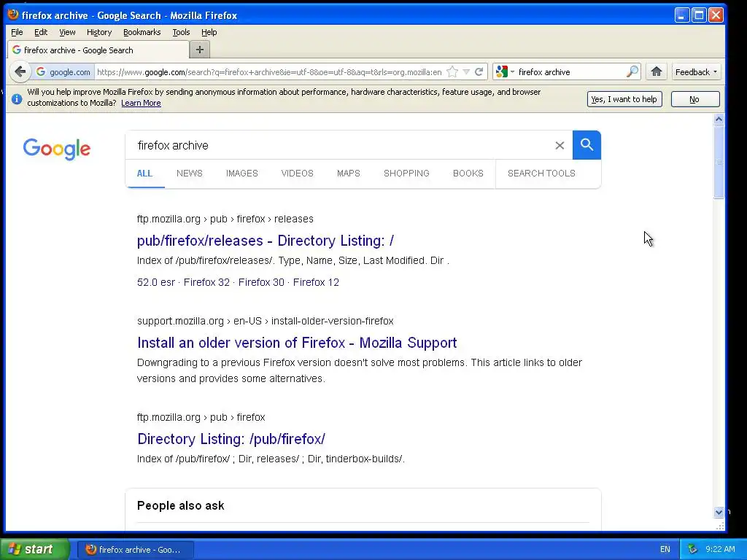The height and width of the screenshot is (560, 747).
Task: Open the Firefox home page icon
Action: [x=657, y=72]
